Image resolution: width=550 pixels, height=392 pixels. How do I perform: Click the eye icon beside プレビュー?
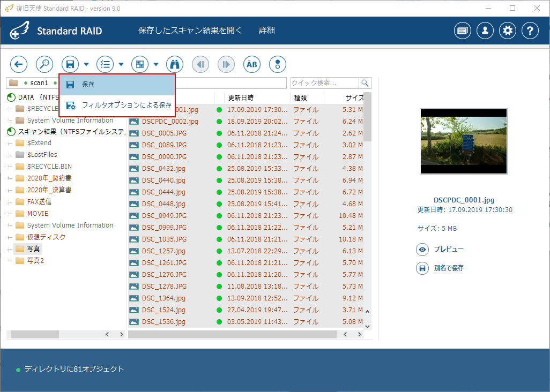(422, 250)
